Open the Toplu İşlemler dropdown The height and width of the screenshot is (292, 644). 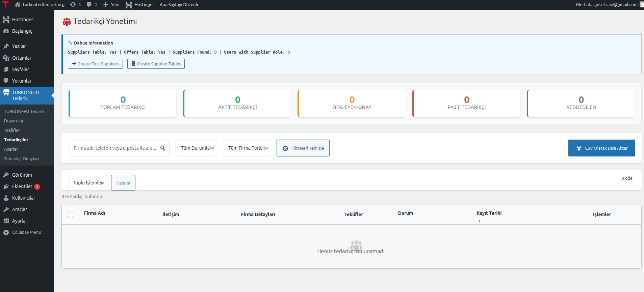pos(88,183)
